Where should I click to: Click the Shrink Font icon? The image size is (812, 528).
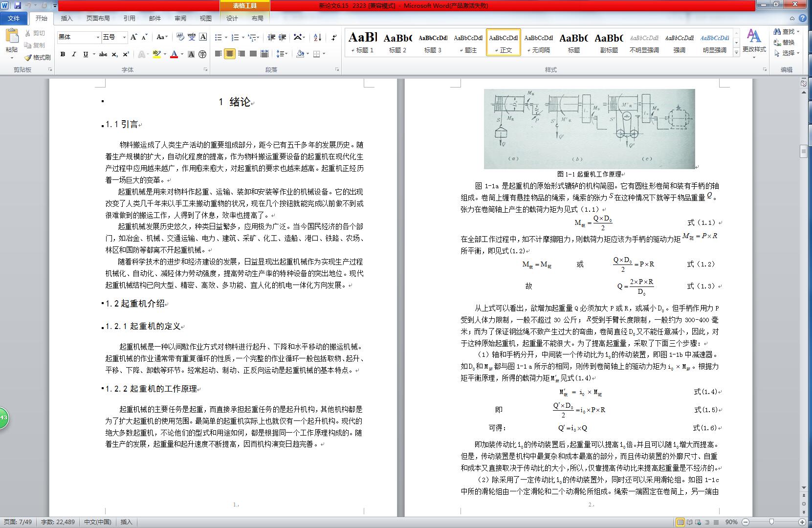[x=145, y=37]
